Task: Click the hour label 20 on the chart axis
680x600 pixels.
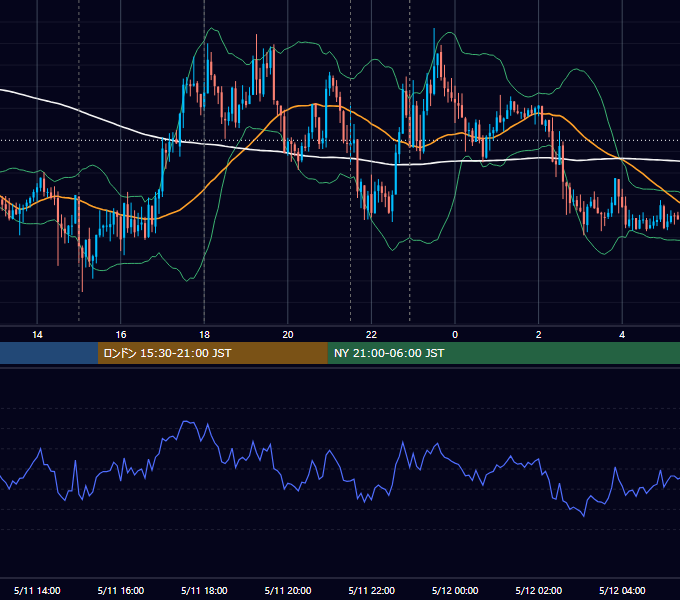Action: (288, 335)
